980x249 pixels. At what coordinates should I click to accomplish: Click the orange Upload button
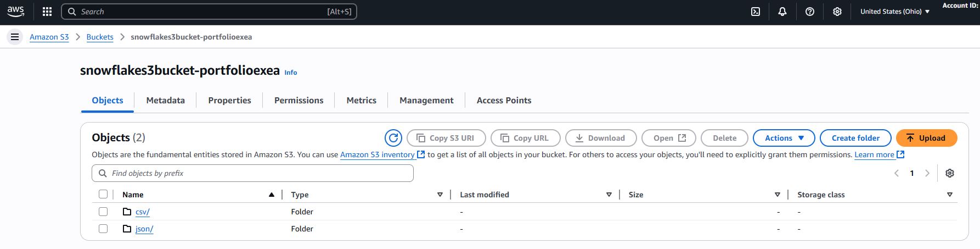pos(926,138)
